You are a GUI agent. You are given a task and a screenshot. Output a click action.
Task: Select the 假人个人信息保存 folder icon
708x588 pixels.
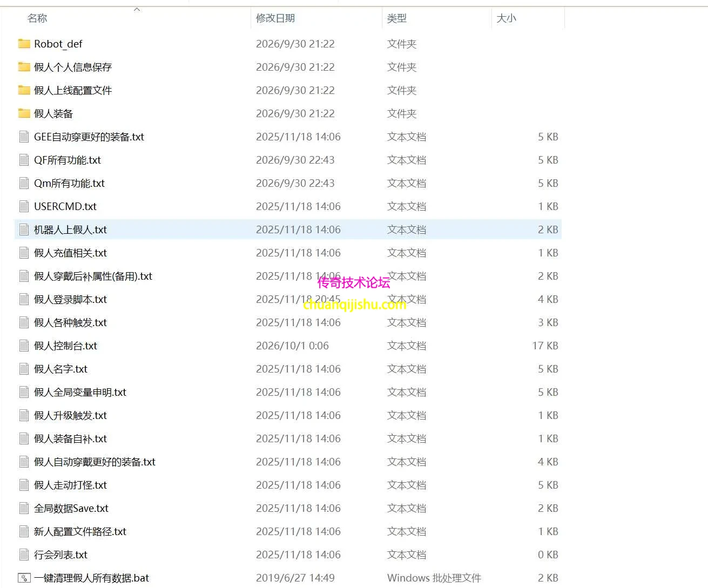(x=24, y=67)
